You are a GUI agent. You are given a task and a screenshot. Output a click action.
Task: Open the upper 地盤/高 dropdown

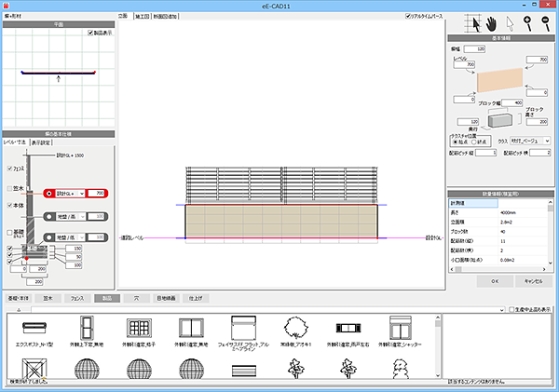pos(82,217)
